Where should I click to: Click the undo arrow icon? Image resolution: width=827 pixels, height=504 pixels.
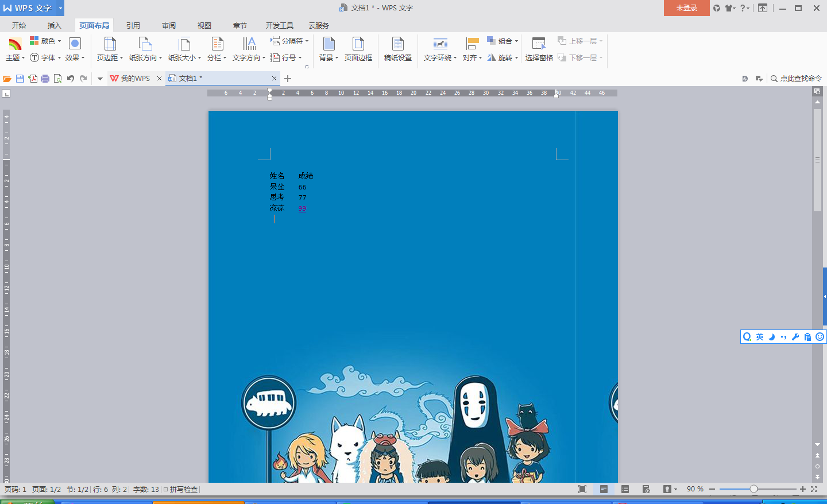(x=71, y=79)
